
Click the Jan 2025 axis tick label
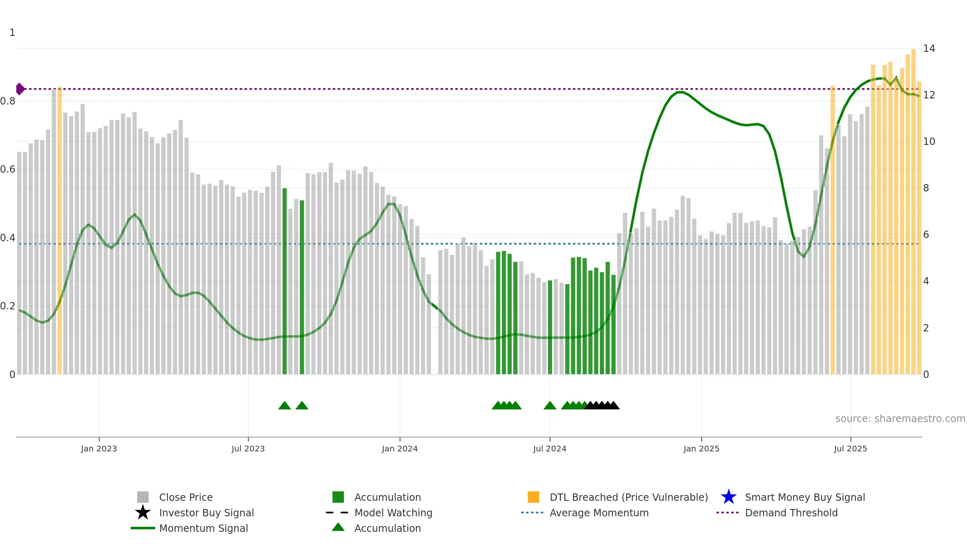pos(702,449)
